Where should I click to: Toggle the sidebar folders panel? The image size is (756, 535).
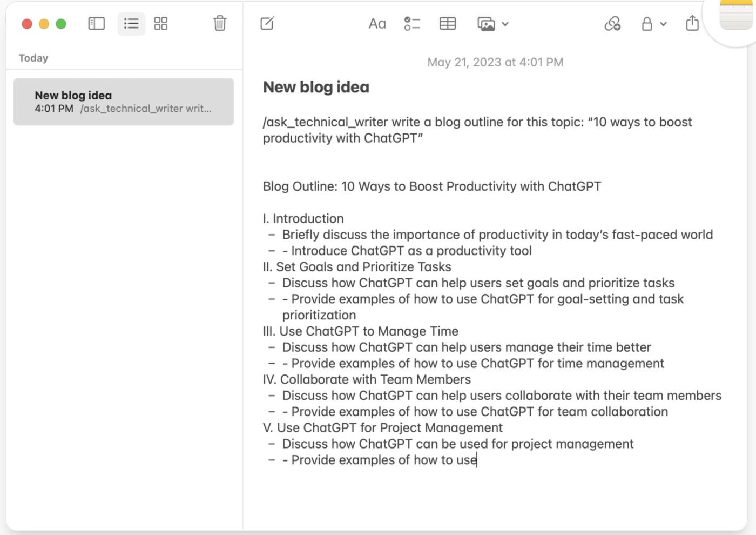click(96, 24)
